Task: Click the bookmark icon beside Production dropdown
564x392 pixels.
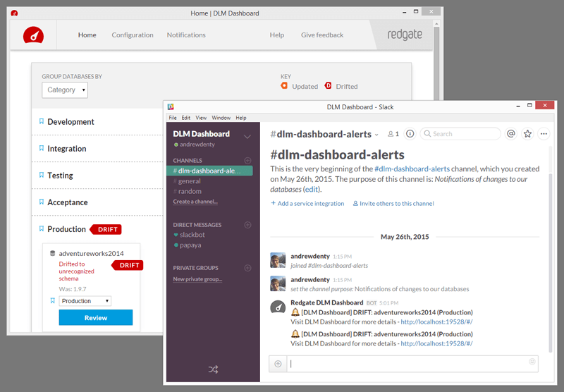Action: pos(52,300)
